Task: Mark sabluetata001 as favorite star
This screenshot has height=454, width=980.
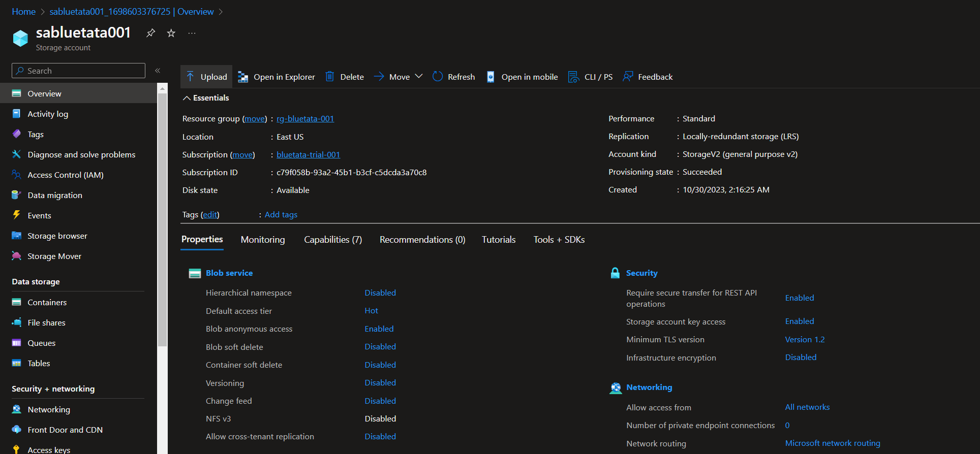Action: 171,33
